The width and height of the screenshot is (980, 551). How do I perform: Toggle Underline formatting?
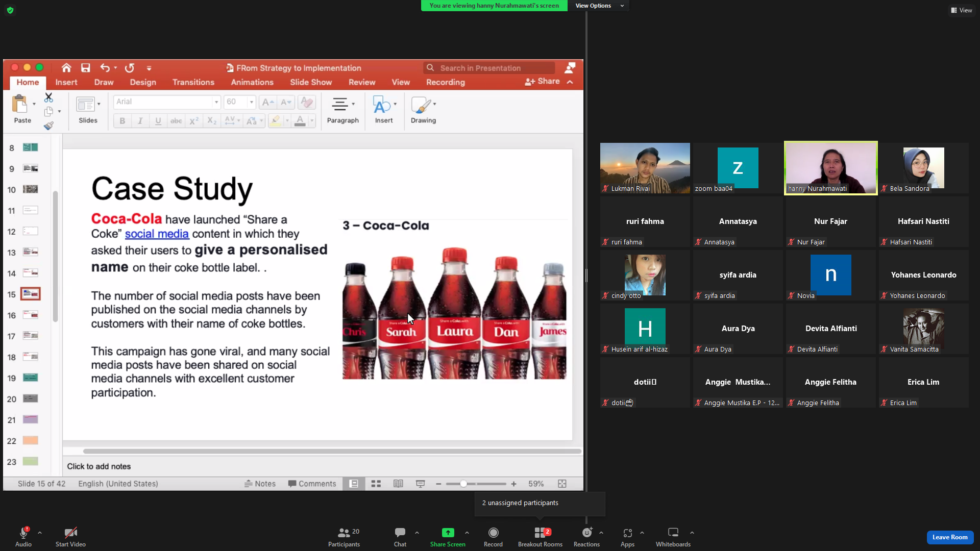click(x=158, y=121)
